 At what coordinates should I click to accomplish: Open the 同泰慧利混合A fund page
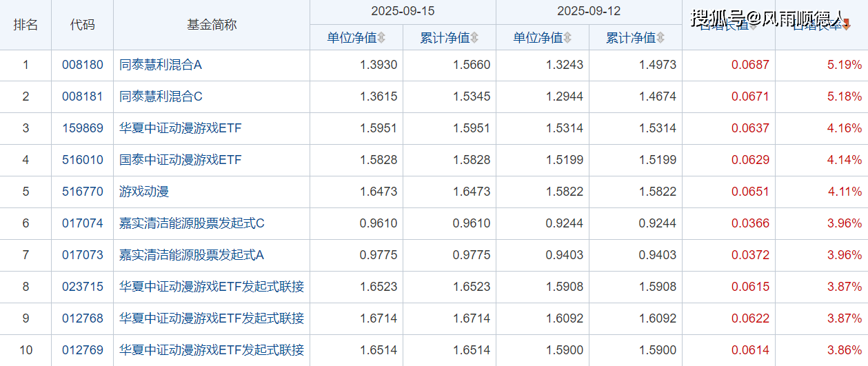tap(161, 65)
